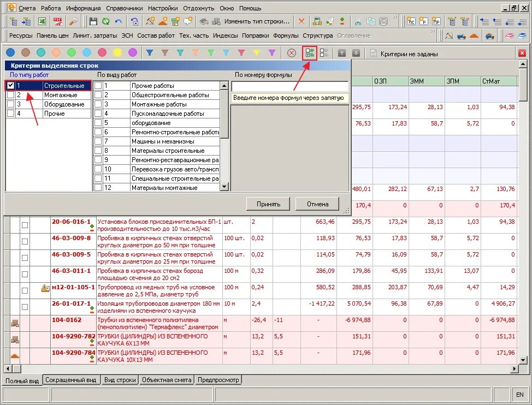Check the Монтажные work type checkbox
This screenshot has height=405, width=532.
10,95
